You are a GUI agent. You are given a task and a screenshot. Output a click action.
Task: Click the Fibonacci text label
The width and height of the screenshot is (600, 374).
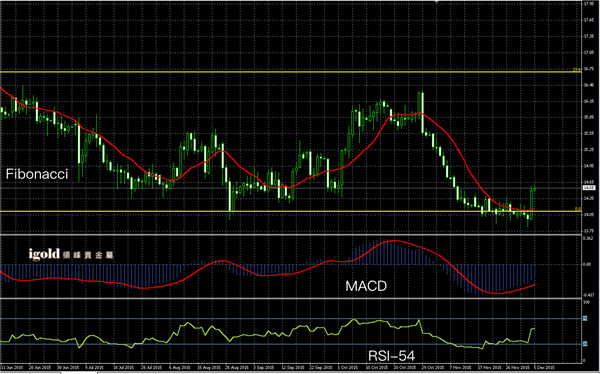coord(37,175)
